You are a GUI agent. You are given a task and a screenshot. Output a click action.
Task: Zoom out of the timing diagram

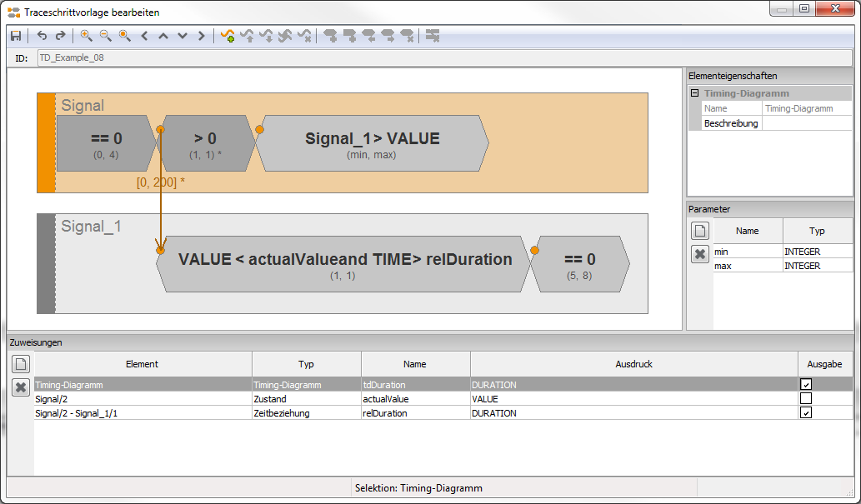[105, 36]
